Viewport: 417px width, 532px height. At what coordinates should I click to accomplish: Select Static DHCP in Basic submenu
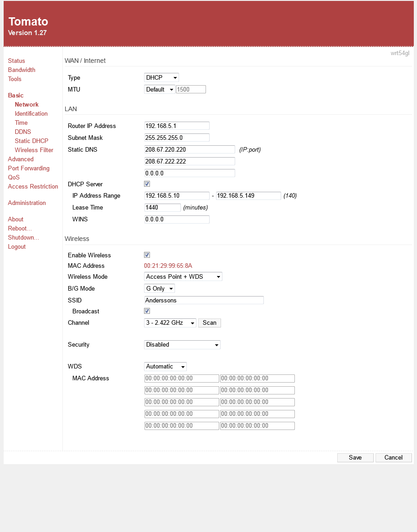click(x=31, y=141)
